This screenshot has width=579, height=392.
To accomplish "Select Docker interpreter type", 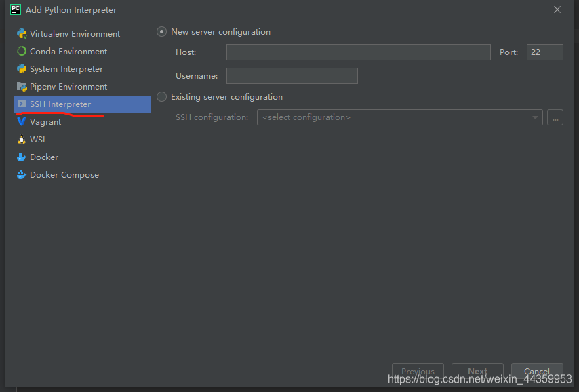I will click(x=82, y=157).
